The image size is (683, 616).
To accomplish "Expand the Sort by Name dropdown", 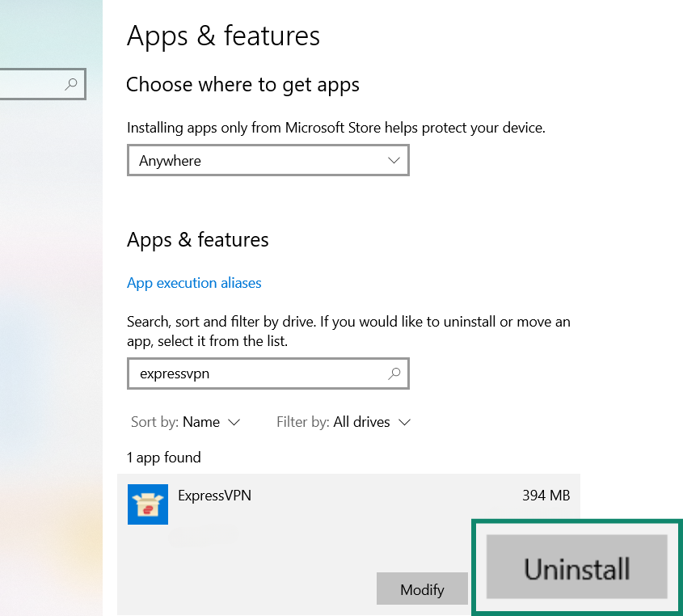I will (x=186, y=422).
